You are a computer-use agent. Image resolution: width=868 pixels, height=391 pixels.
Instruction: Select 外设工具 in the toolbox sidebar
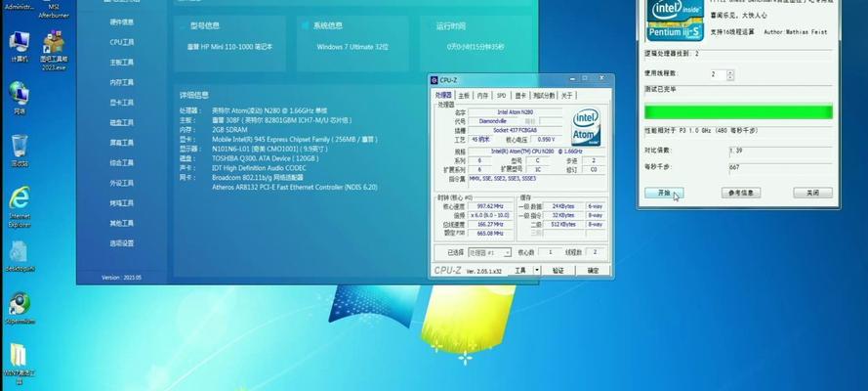[x=122, y=183]
